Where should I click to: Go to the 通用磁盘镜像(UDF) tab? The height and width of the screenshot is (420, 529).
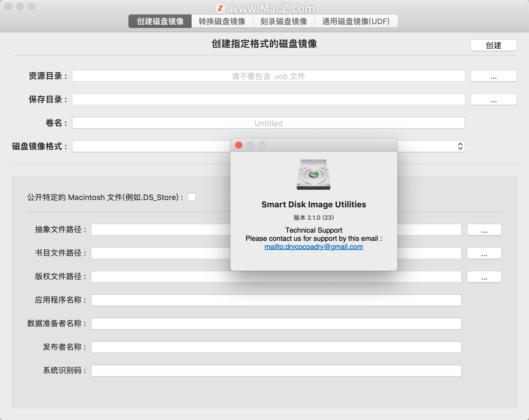[x=356, y=21]
